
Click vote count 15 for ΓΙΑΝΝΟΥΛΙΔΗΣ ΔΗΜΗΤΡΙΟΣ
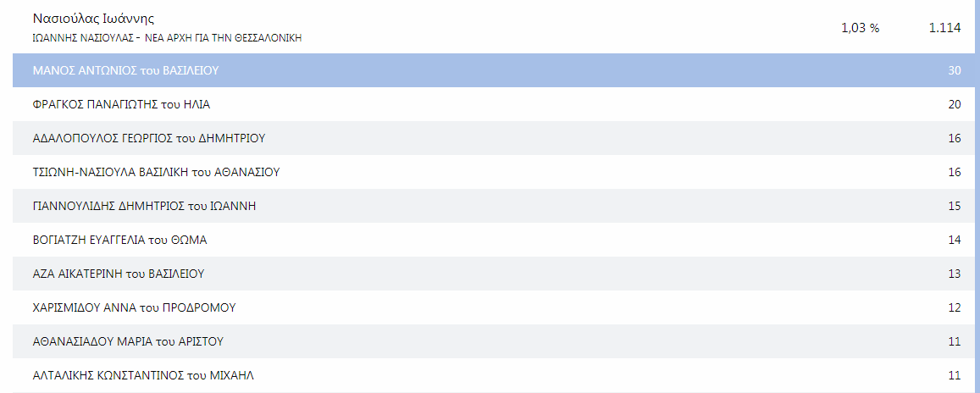coord(955,206)
